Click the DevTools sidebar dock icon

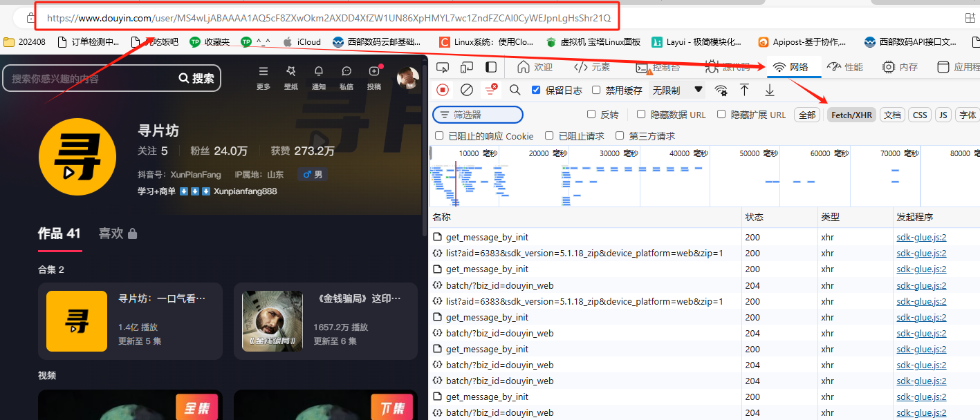click(x=490, y=67)
